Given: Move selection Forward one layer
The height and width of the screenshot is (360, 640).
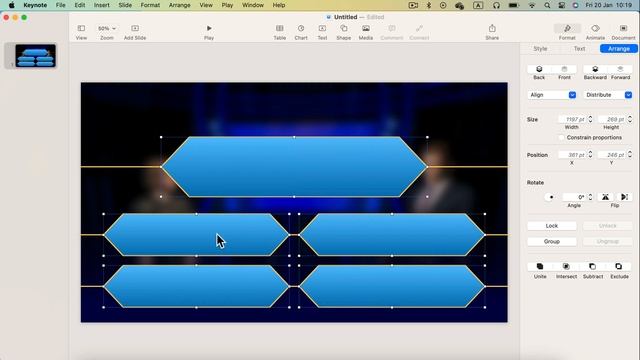Looking at the screenshot, I should click(620, 69).
